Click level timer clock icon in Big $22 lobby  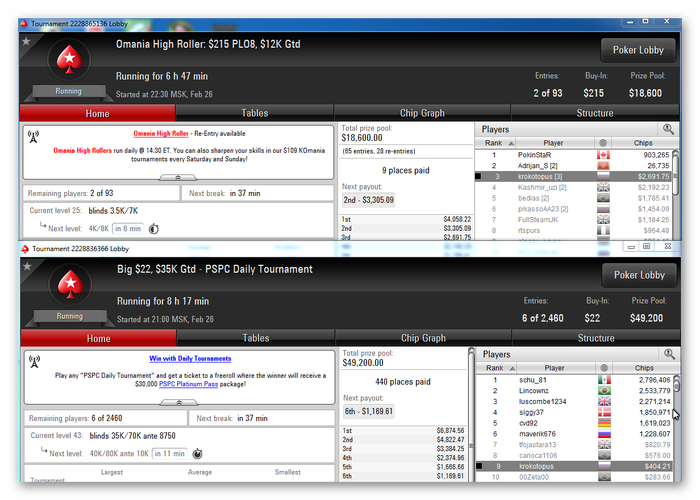tap(197, 454)
